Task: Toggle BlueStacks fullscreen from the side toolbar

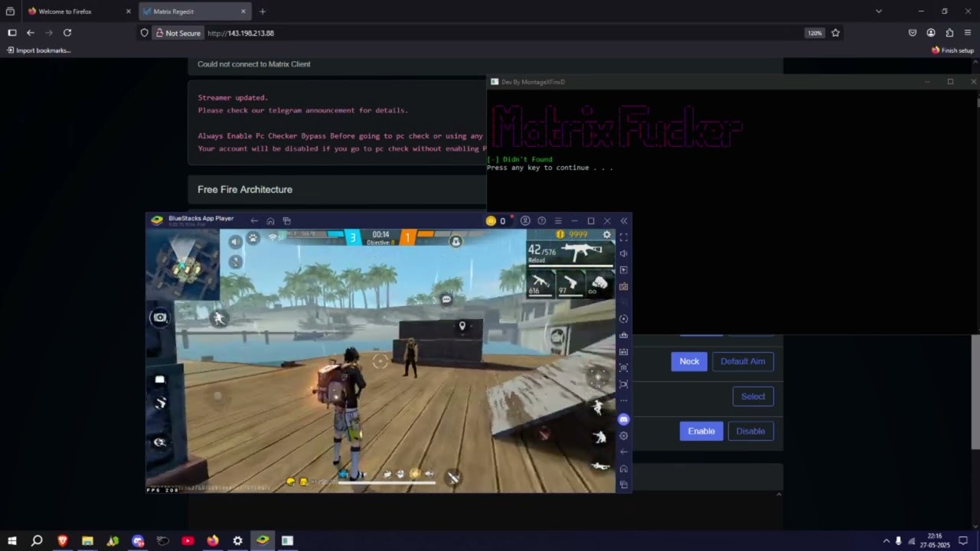Action: 624,237
